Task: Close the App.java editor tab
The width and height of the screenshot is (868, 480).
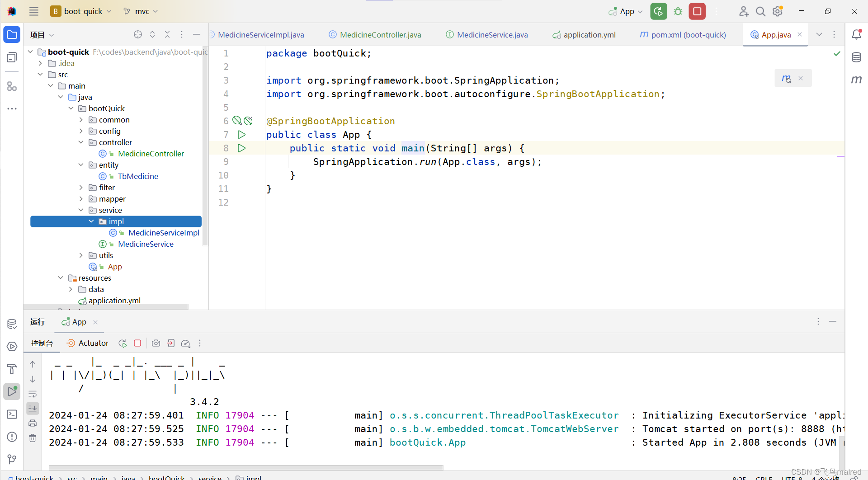Action: [x=800, y=34]
